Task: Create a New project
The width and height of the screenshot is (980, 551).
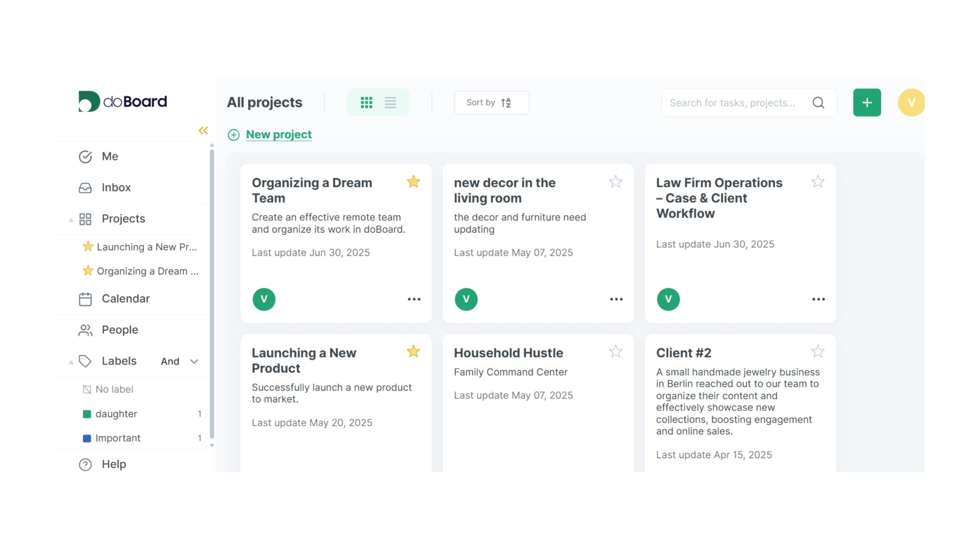Action: [278, 134]
